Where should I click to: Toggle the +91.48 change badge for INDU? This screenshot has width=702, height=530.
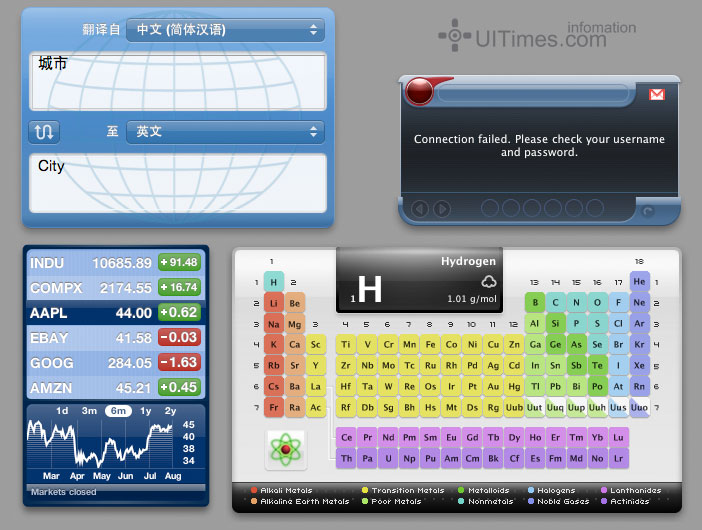pos(179,263)
